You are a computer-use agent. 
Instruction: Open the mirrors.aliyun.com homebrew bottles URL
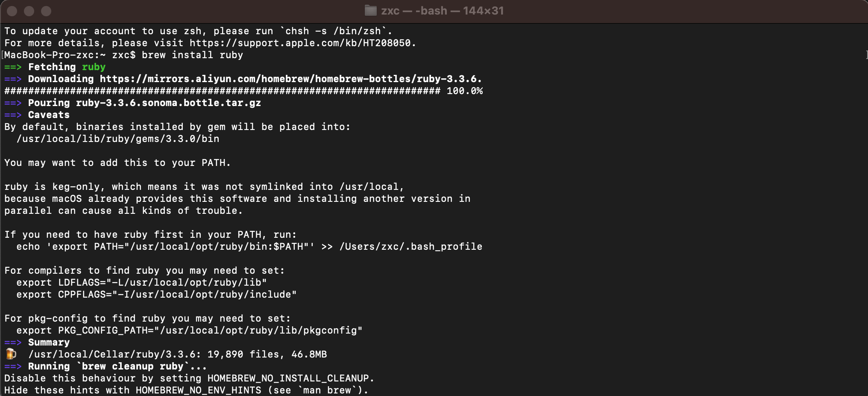coord(290,79)
